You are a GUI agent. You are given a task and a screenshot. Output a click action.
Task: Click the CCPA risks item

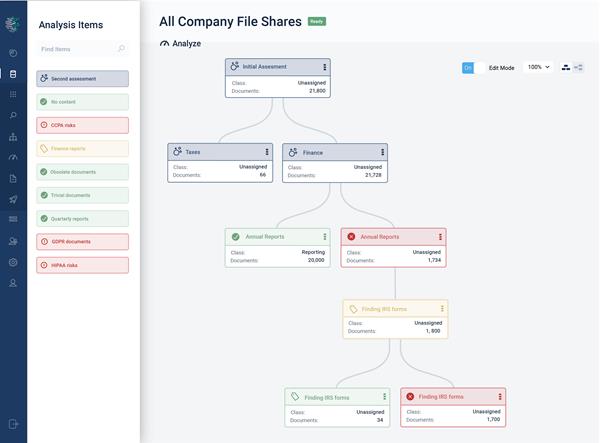click(x=83, y=125)
